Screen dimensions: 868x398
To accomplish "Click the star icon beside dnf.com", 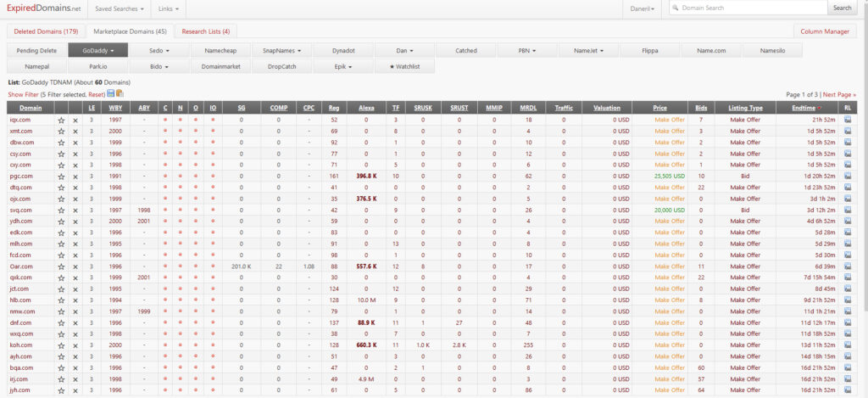I will coord(61,323).
